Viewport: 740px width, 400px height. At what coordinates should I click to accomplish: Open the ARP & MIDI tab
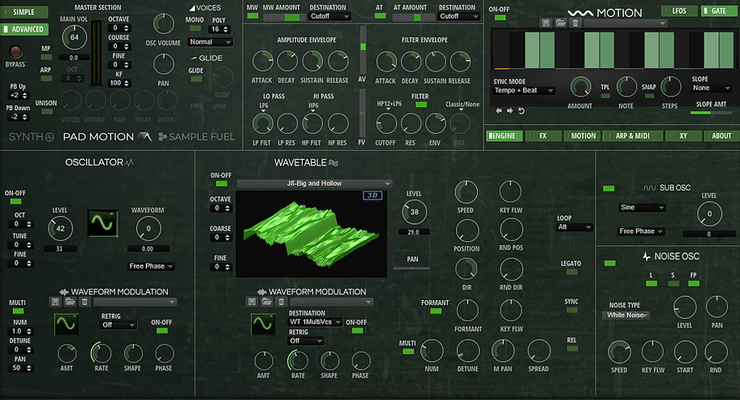[x=633, y=135]
